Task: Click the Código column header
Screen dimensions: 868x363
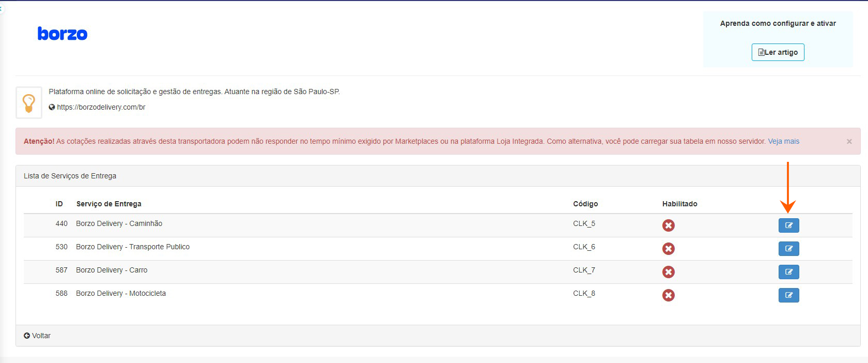Action: [x=585, y=204]
